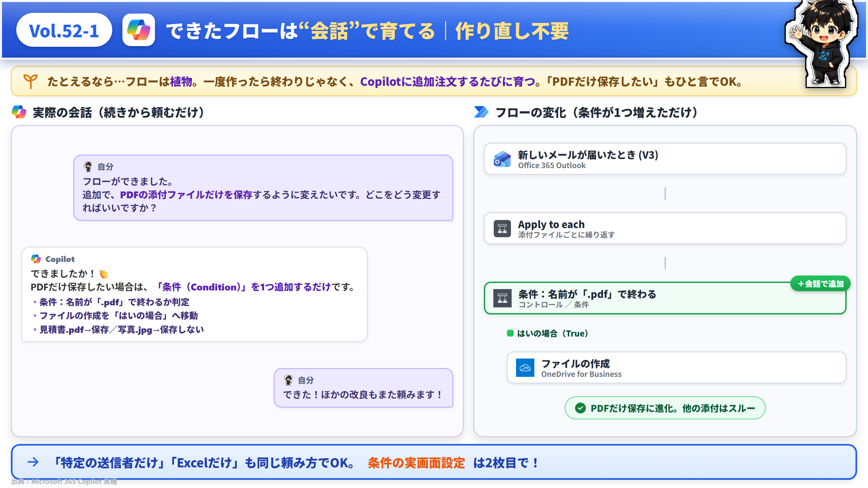Click the Office 365 Outlook subtitle

tap(552, 165)
